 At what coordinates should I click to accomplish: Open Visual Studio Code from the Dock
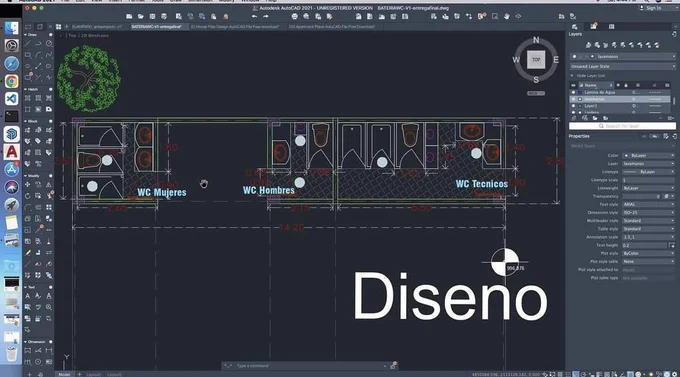pos(12,99)
